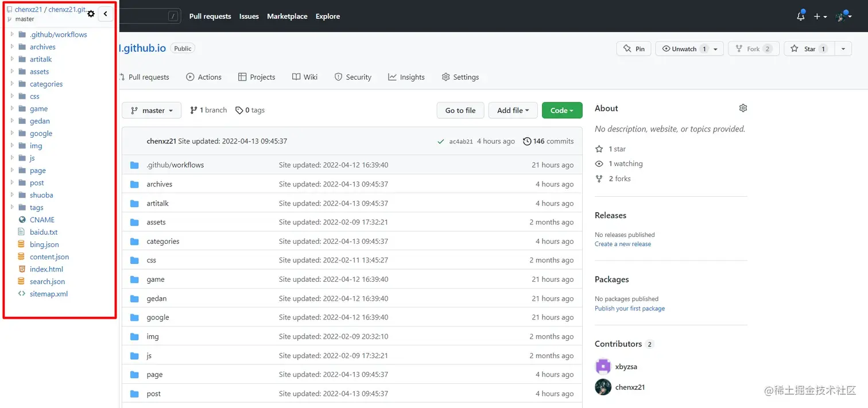This screenshot has width=868, height=408.
Task: Open content.json in the sidebar tree
Action: (x=49, y=257)
